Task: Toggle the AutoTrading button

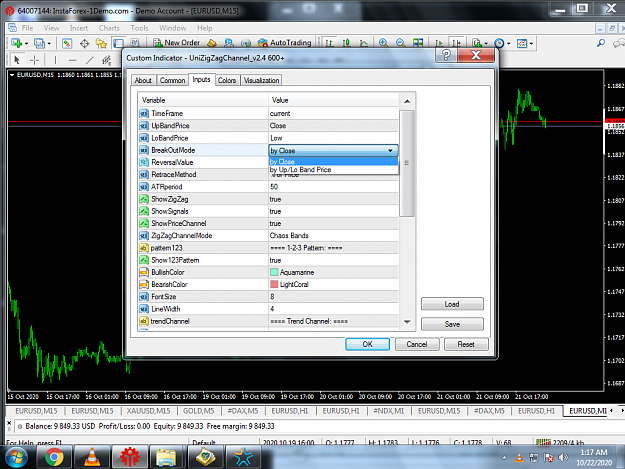Action: click(x=284, y=43)
